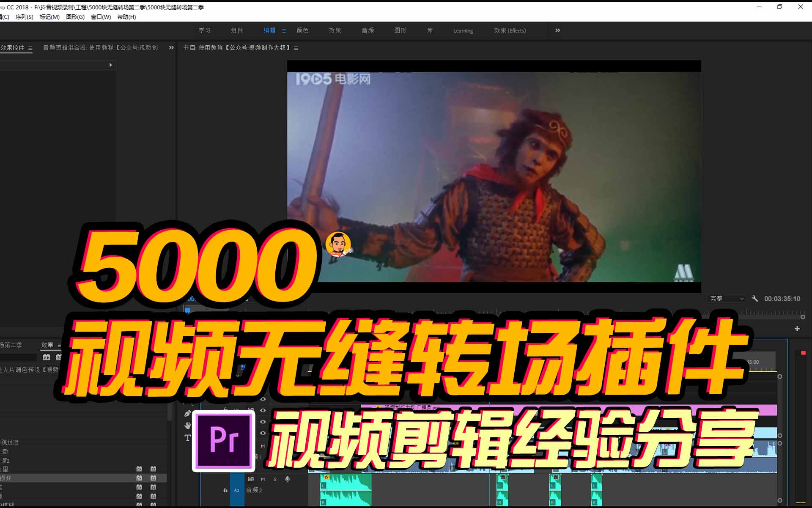Switch to the 效果 workspace

[x=335, y=30]
